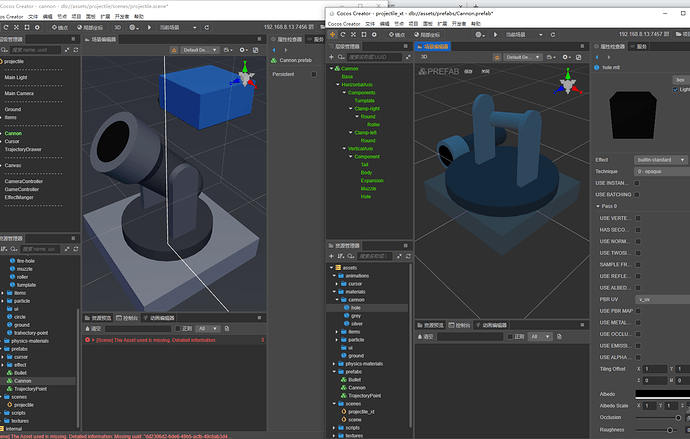The image size is (690, 439).
Task: Open the 文件 (File) menu in right window
Action: [370, 24]
